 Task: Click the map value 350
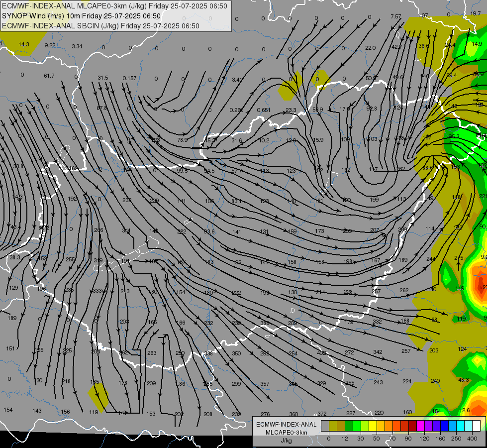click(x=236, y=353)
